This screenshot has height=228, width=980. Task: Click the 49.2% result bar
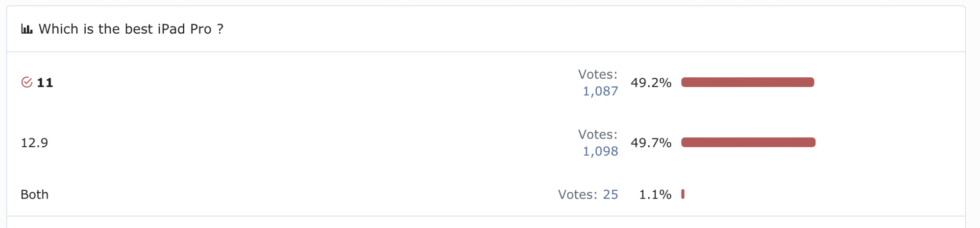click(747, 82)
